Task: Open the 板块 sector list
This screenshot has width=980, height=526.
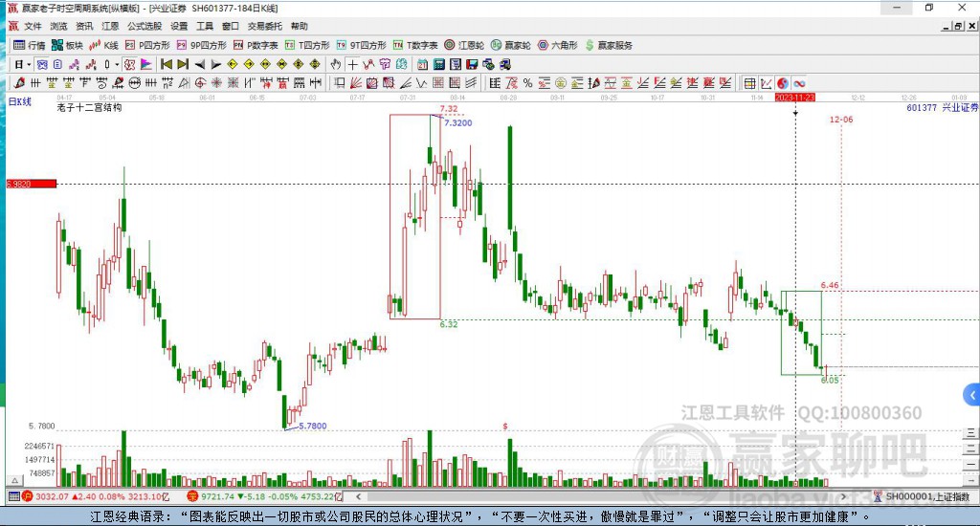Action: coord(67,45)
